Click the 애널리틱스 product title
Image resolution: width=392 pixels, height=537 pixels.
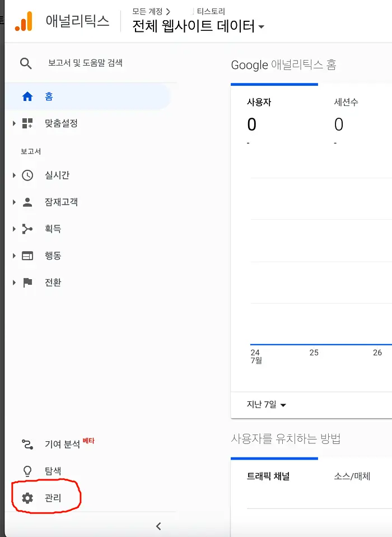pyautogui.click(x=77, y=21)
